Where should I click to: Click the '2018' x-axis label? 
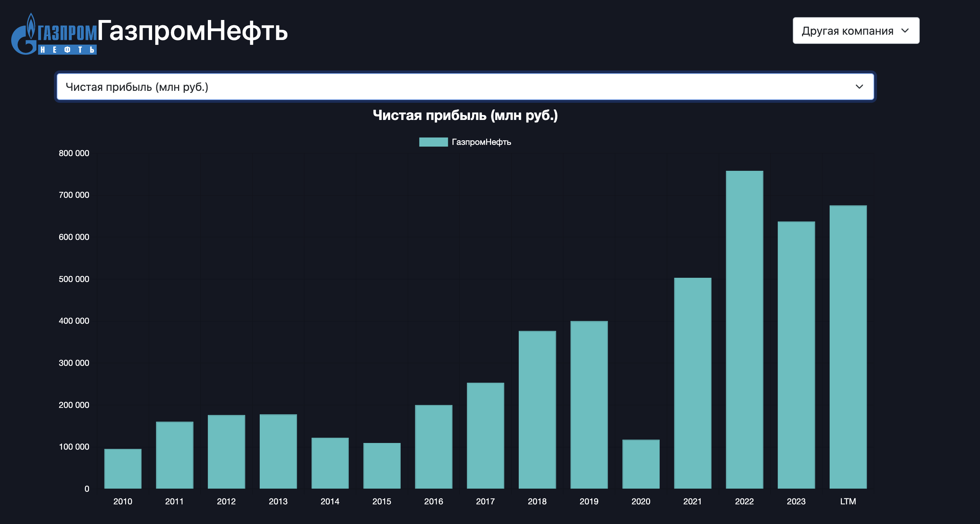coord(537,501)
